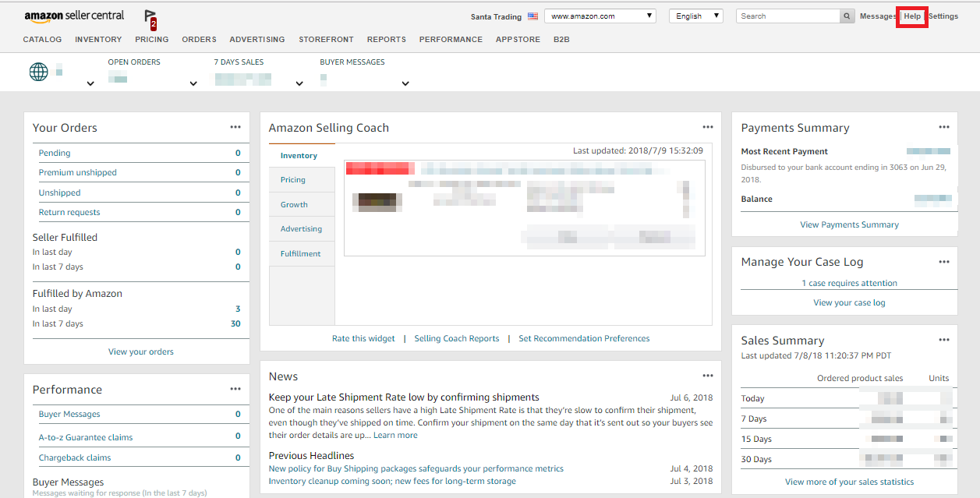Open Manage Your Case Log options menu

click(x=944, y=262)
